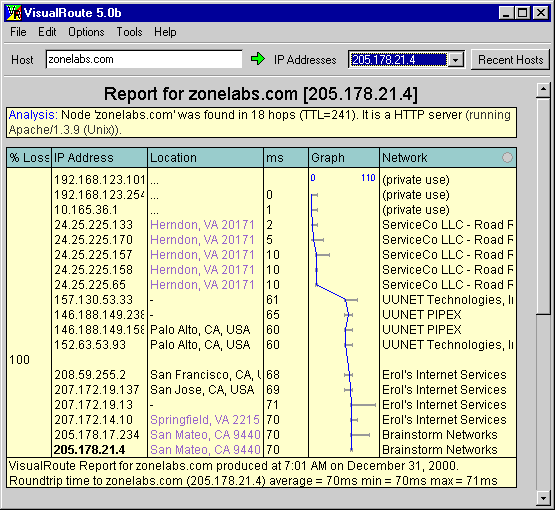Minimize the VisualRoute window

pyautogui.click(x=506, y=13)
